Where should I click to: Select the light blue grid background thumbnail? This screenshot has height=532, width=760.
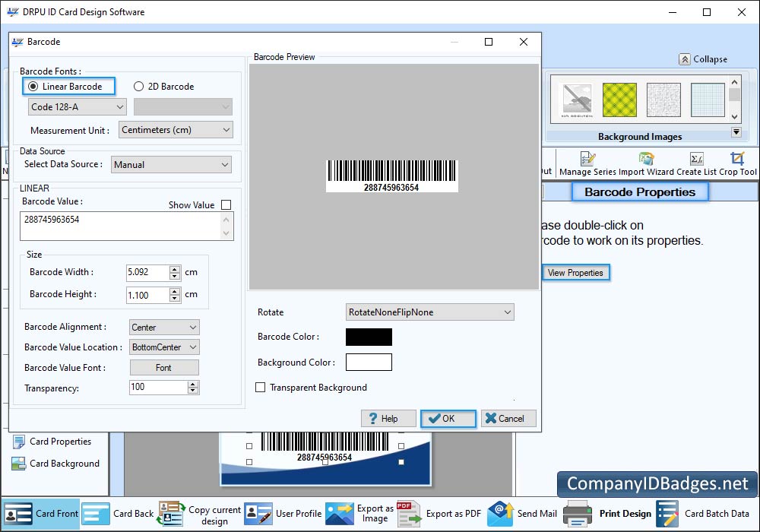[x=708, y=100]
